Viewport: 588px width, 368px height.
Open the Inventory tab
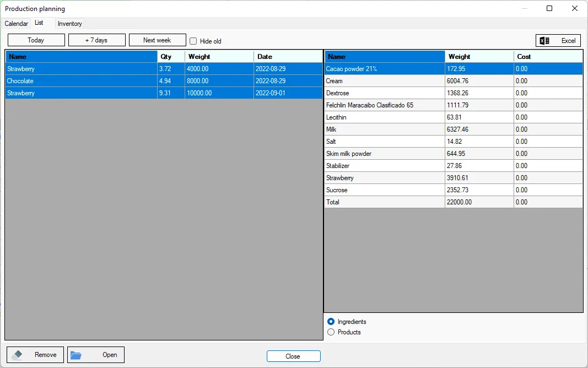(70, 23)
